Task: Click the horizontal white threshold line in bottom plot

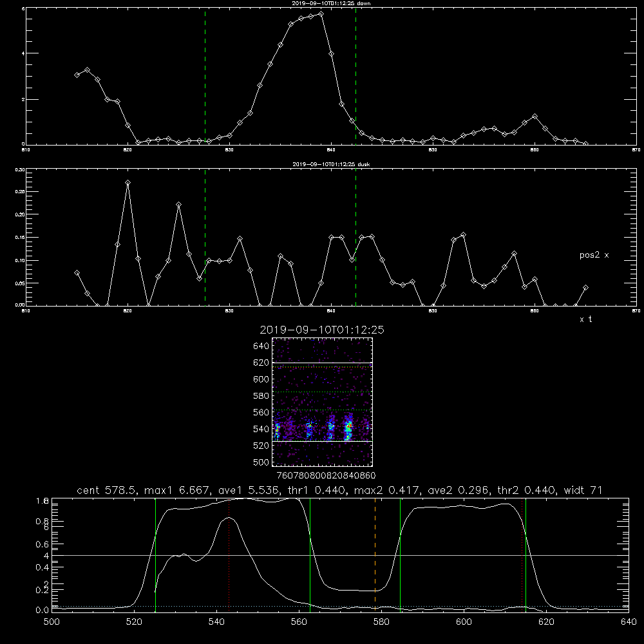Action: (x=340, y=555)
